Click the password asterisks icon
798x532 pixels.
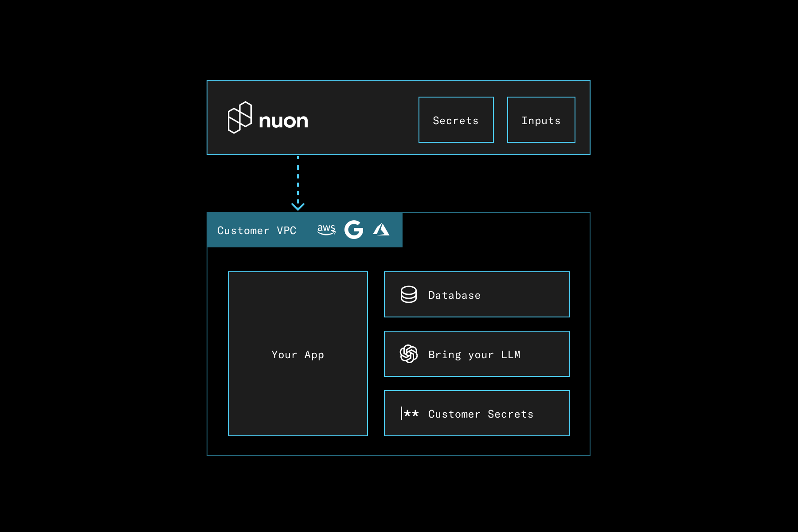click(x=410, y=413)
